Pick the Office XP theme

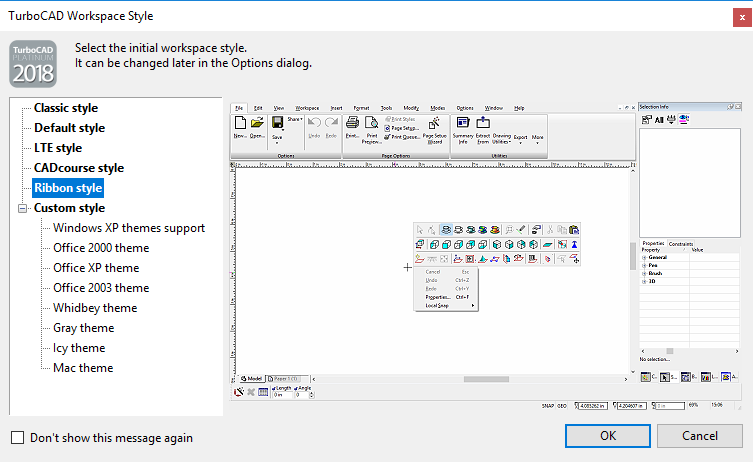(x=96, y=268)
